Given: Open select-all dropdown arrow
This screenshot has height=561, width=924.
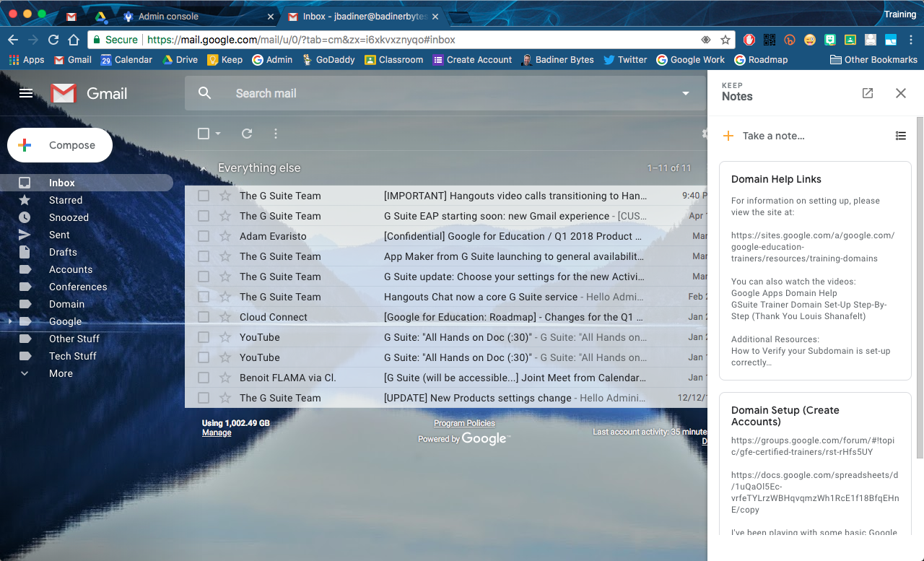Looking at the screenshot, I should tap(218, 134).
